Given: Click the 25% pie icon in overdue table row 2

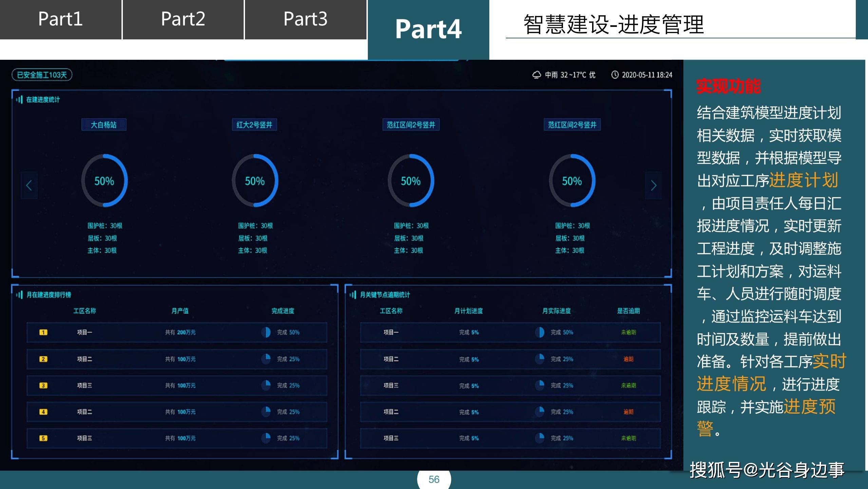Looking at the screenshot, I should click(x=540, y=359).
